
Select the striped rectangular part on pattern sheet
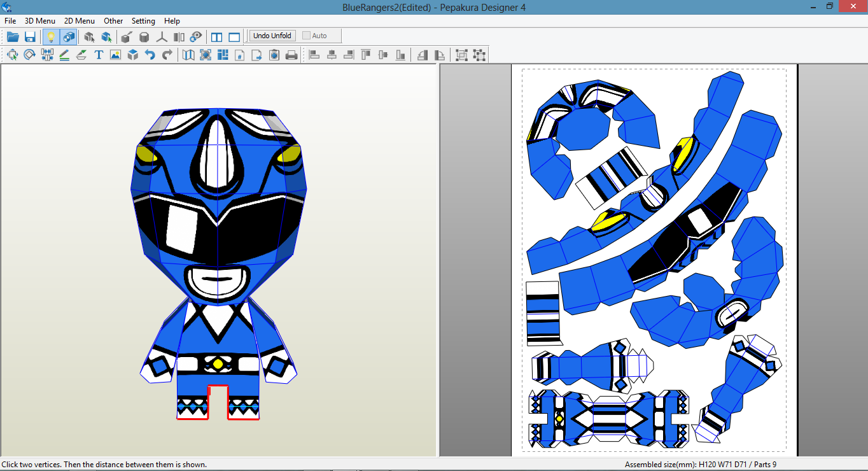click(x=542, y=313)
